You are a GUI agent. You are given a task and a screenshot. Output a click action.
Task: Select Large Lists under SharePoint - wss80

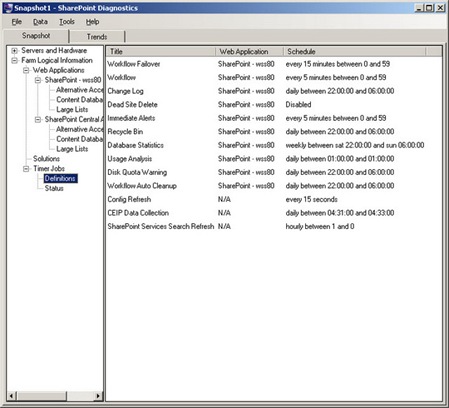[72, 109]
